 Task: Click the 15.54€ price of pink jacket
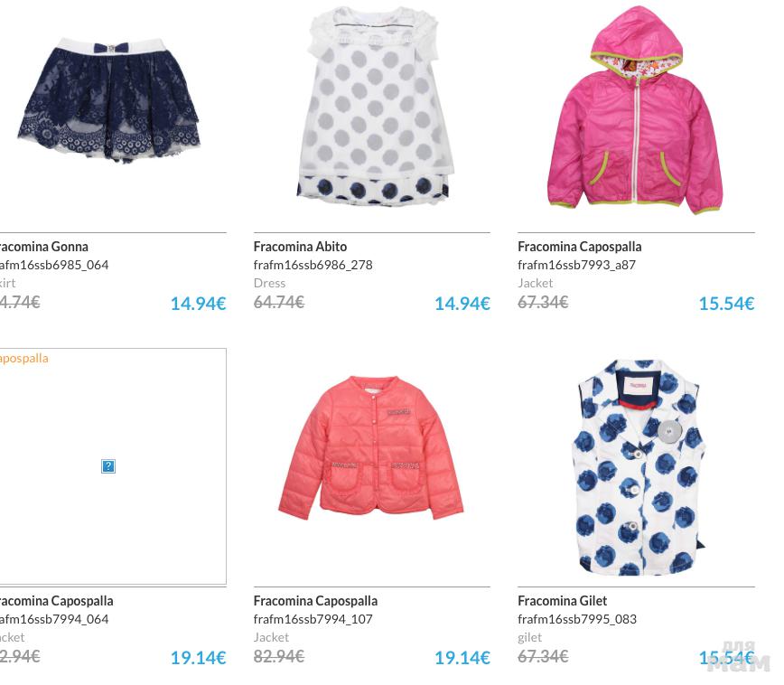coord(726,304)
